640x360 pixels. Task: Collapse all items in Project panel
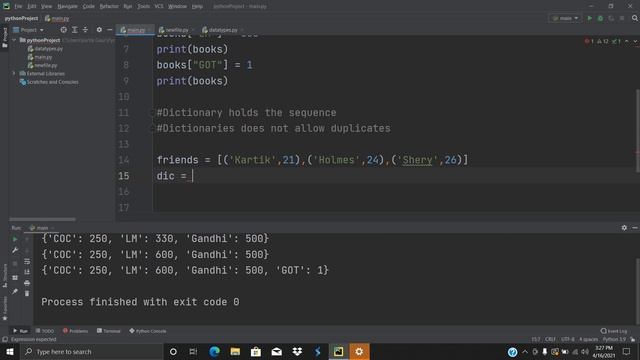pyautogui.click(x=85, y=30)
